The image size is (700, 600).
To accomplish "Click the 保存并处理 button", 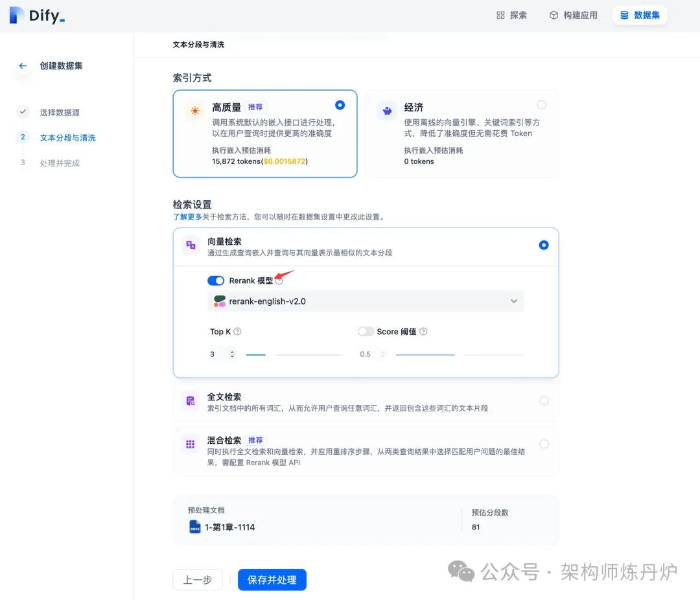I will coord(272,580).
